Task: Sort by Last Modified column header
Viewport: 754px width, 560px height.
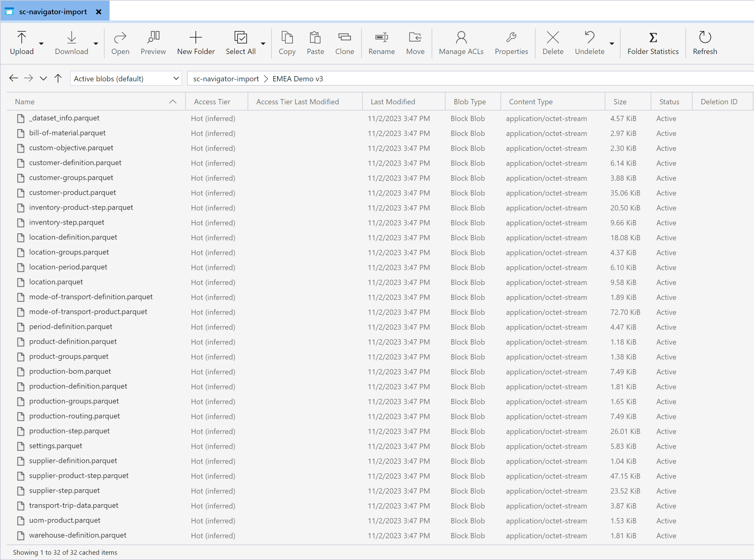Action: point(404,102)
